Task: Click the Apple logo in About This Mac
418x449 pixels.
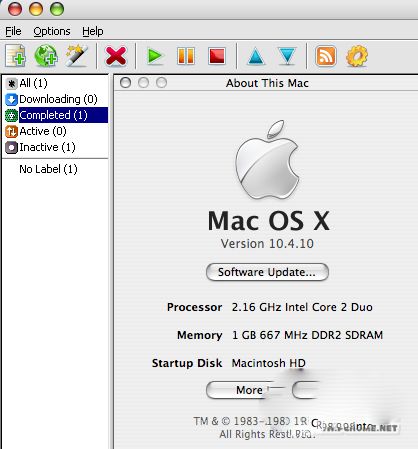Action: pyautogui.click(x=267, y=160)
